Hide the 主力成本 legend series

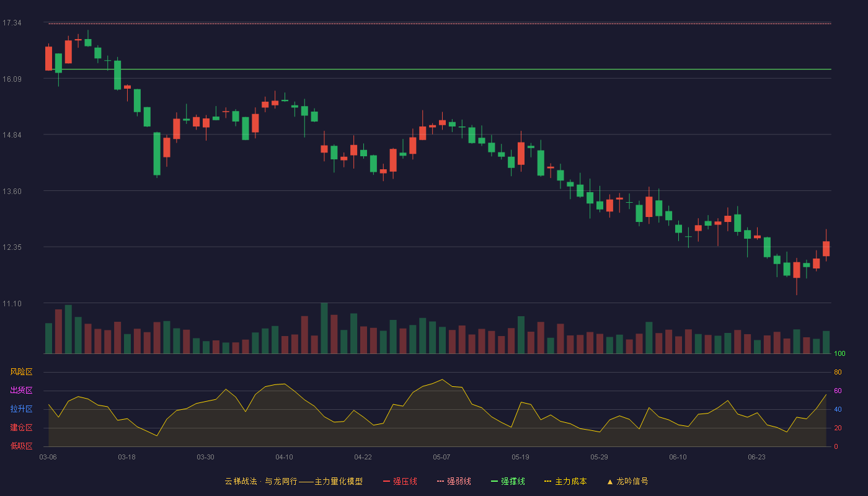coord(565,481)
